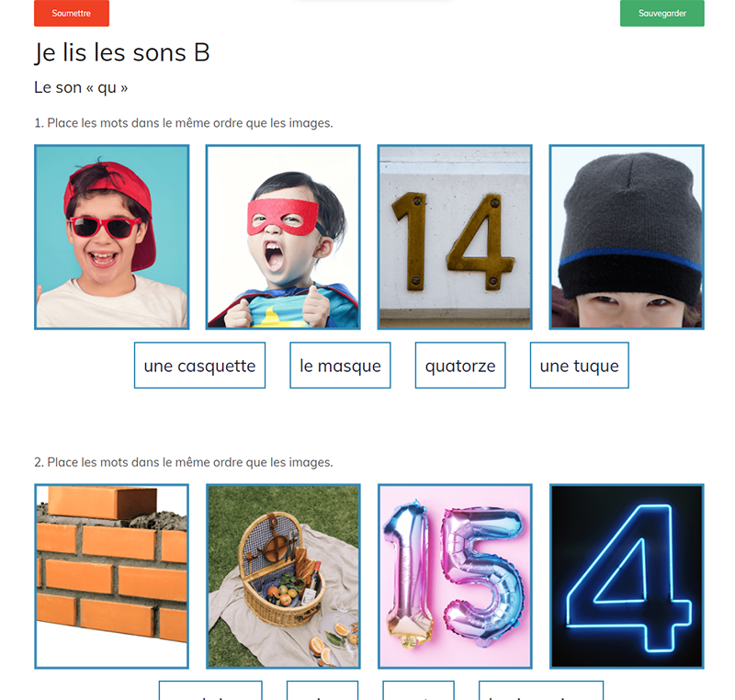735x700 pixels.
Task: Select the 'le masque' word card
Action: point(340,366)
